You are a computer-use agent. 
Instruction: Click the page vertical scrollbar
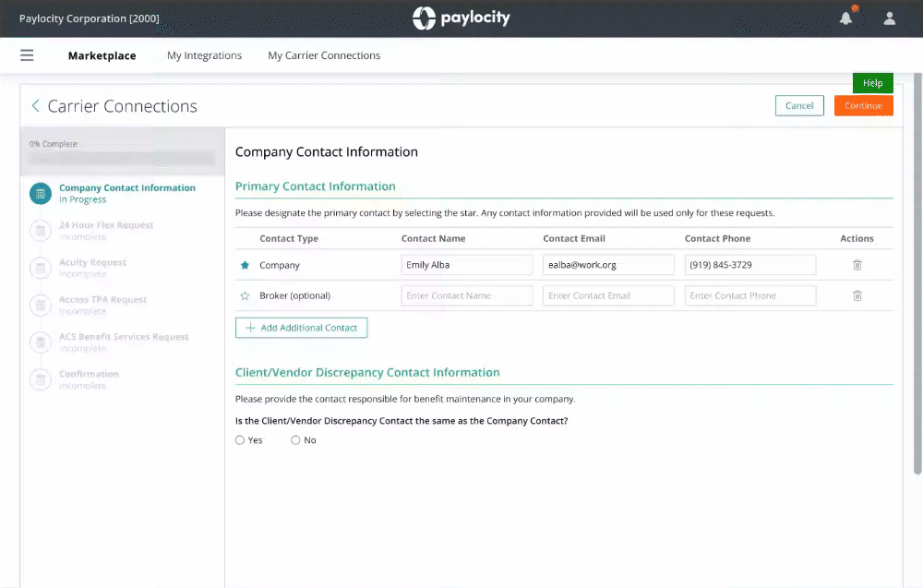point(917,274)
